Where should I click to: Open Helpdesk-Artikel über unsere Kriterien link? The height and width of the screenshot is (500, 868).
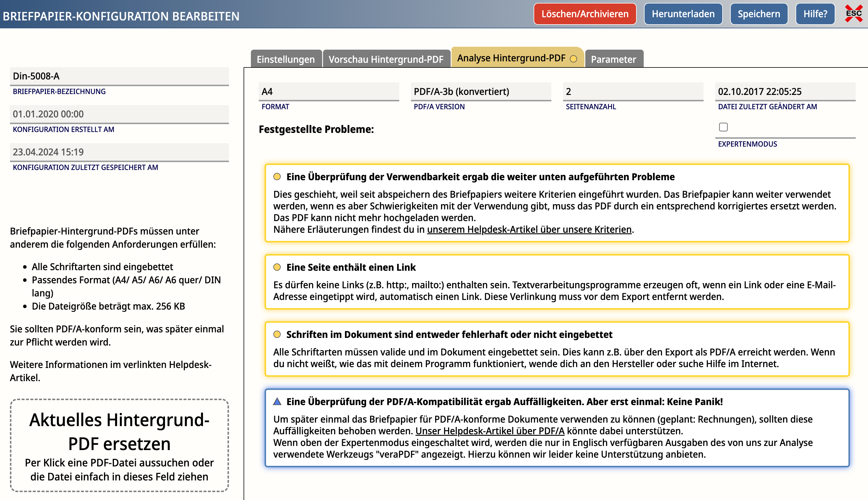[529, 229]
